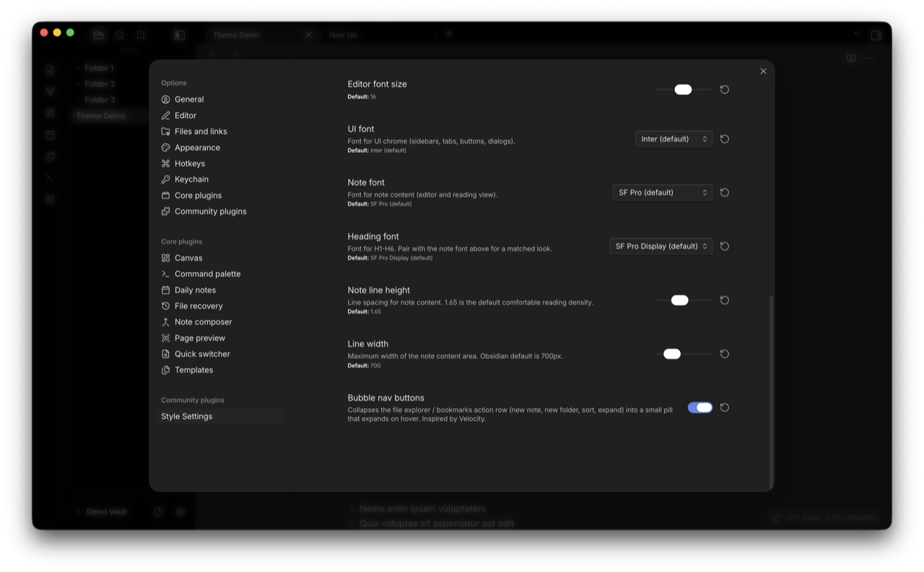
Task: Click the settings dialog vertical scrollbar
Action: 772,392
